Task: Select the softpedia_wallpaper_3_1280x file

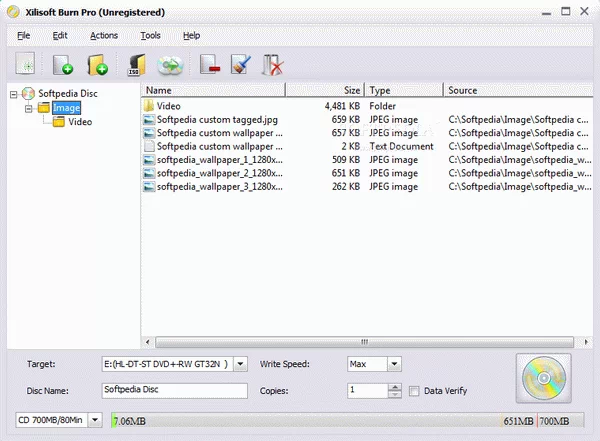Action: (x=367, y=187)
